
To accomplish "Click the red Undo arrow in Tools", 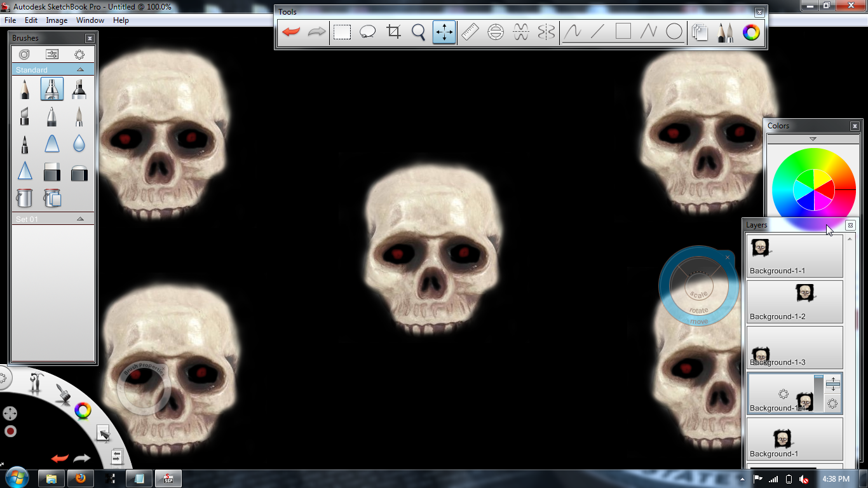I will click(x=291, y=32).
